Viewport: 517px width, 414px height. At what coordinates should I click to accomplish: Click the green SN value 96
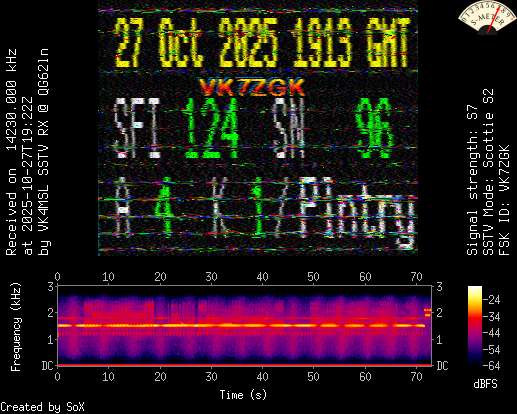(x=374, y=129)
